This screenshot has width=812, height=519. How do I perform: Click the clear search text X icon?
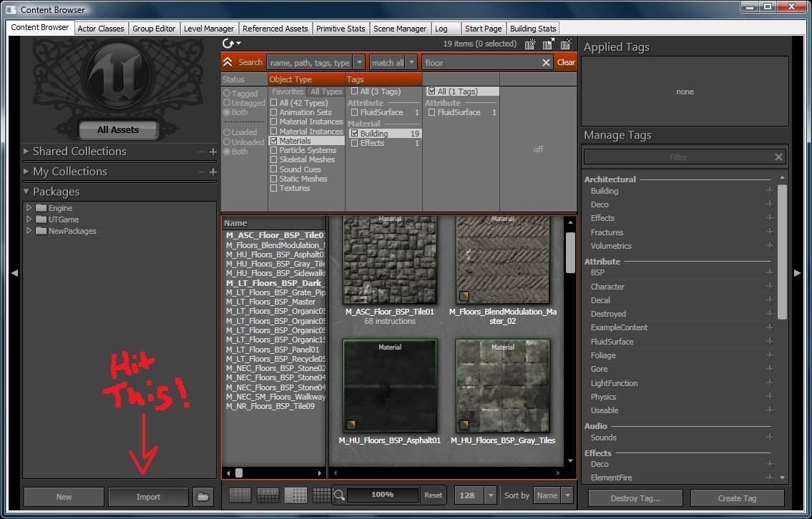(546, 63)
